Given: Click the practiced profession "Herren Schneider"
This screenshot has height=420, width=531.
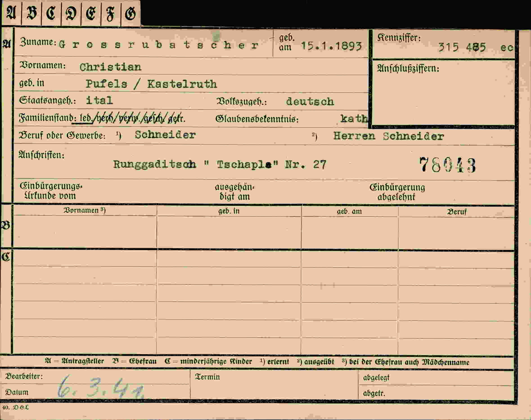Looking at the screenshot, I should point(389,136).
